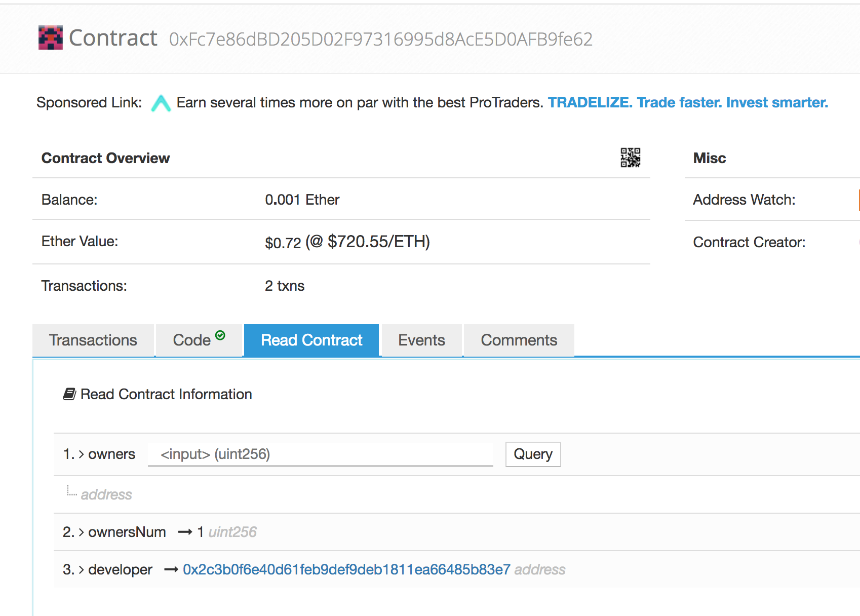Viewport: 860px width, 616px height.
Task: Expand the developer function chevron
Action: click(82, 570)
